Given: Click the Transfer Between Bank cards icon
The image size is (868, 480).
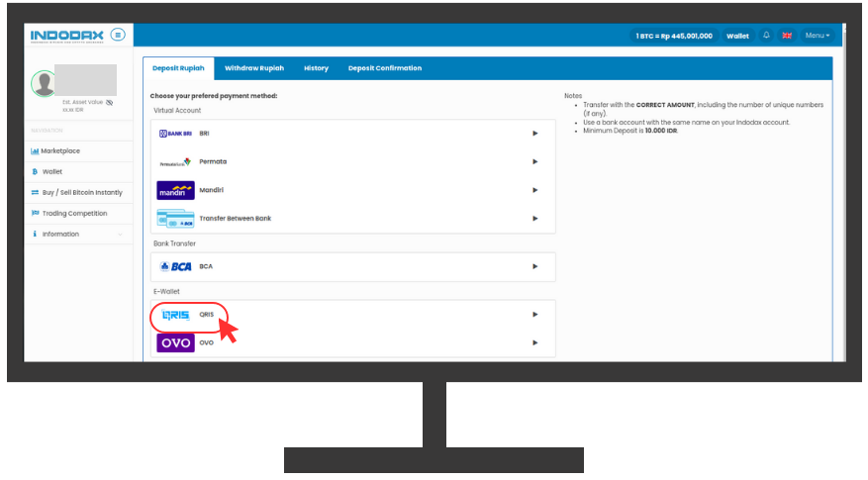Looking at the screenshot, I should 175,219.
